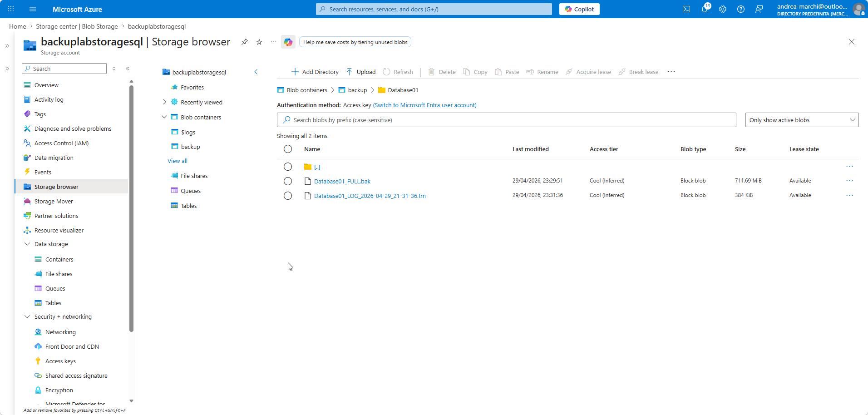Open portal settings gear icon

tap(723, 9)
